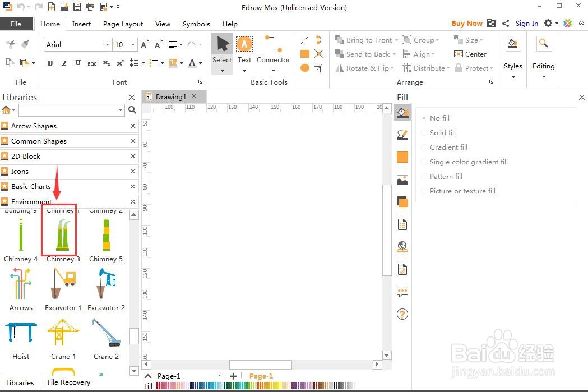Switch to the Page Layout tab
This screenshot has width=588, height=392.
point(123,24)
